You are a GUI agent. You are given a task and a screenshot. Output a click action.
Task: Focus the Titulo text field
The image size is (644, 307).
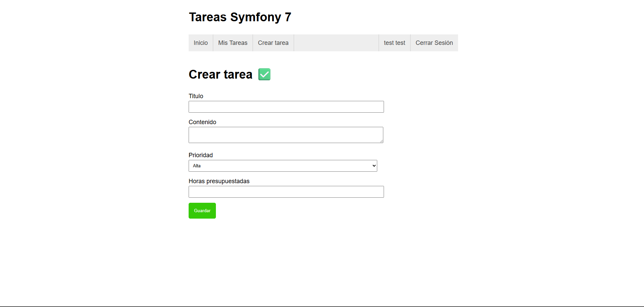[286, 107]
